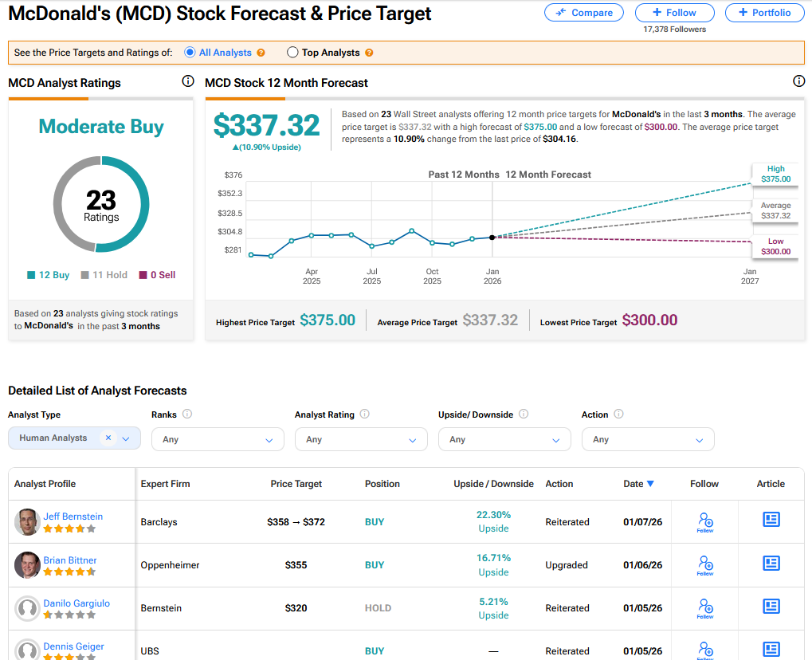Open Brian Bittner analyst profile link
812x660 pixels.
pyautogui.click(x=70, y=560)
